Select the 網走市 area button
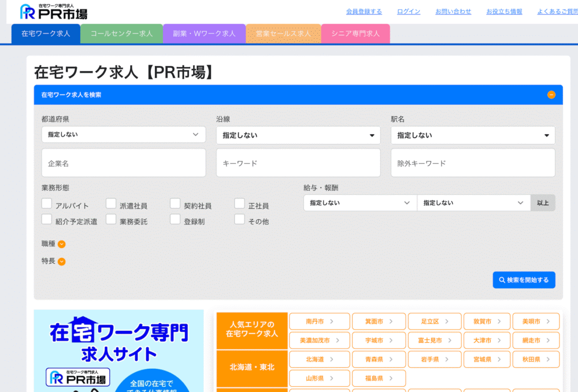 pos(536,341)
